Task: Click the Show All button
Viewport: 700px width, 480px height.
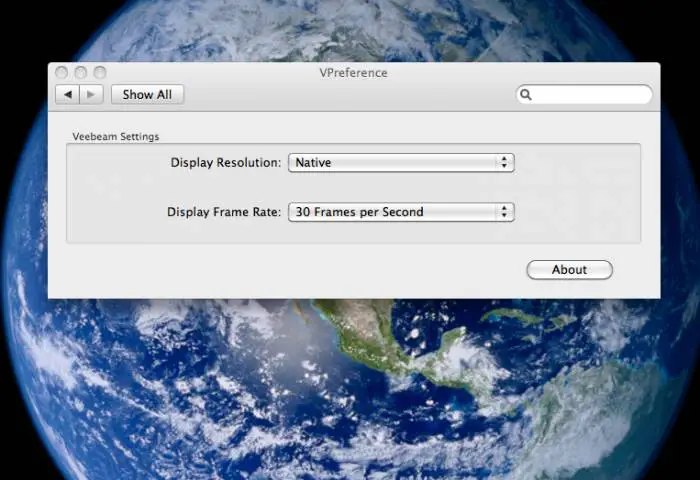Action: pos(147,95)
